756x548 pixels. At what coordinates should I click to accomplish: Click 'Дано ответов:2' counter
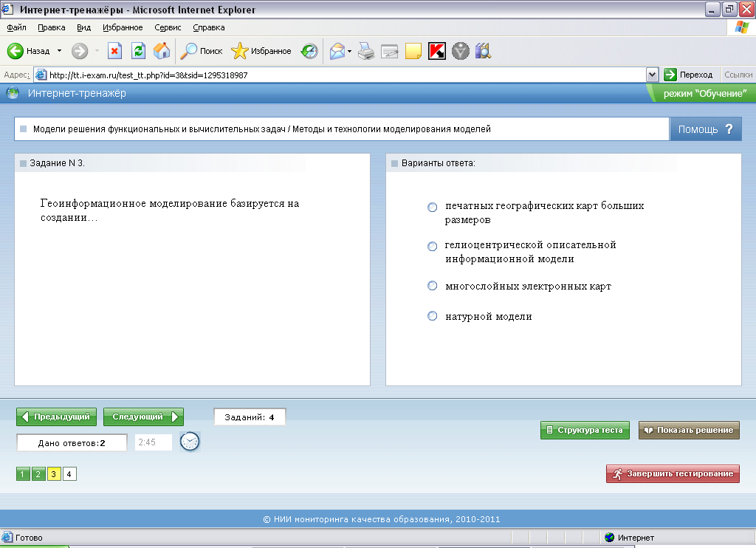(x=72, y=443)
